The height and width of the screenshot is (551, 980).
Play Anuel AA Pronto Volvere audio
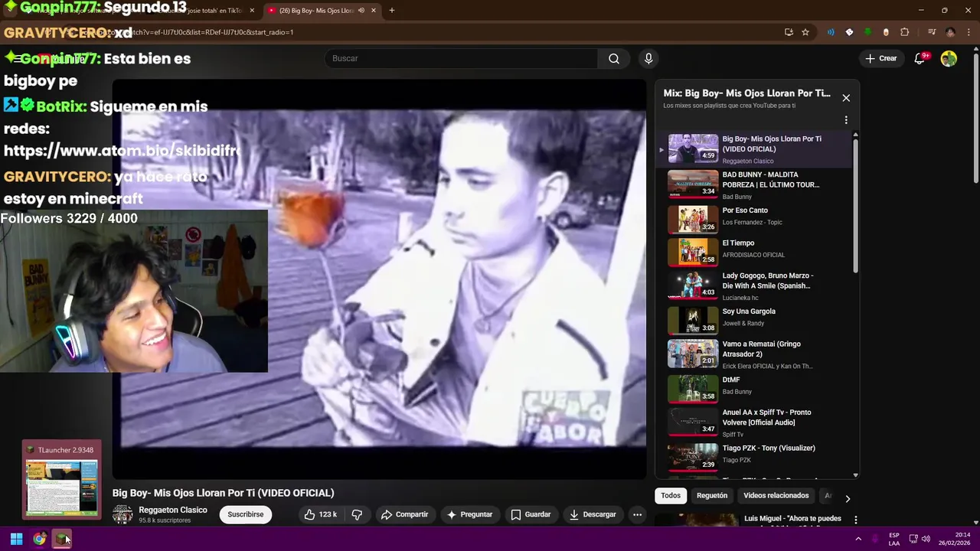click(758, 422)
